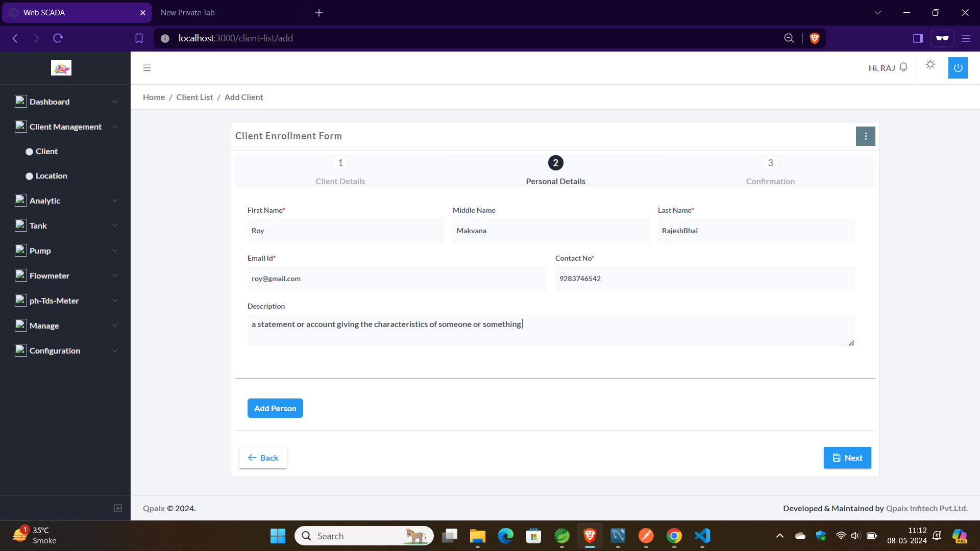The height and width of the screenshot is (551, 980).
Task: Go to step 1 Client Details
Action: [340, 163]
